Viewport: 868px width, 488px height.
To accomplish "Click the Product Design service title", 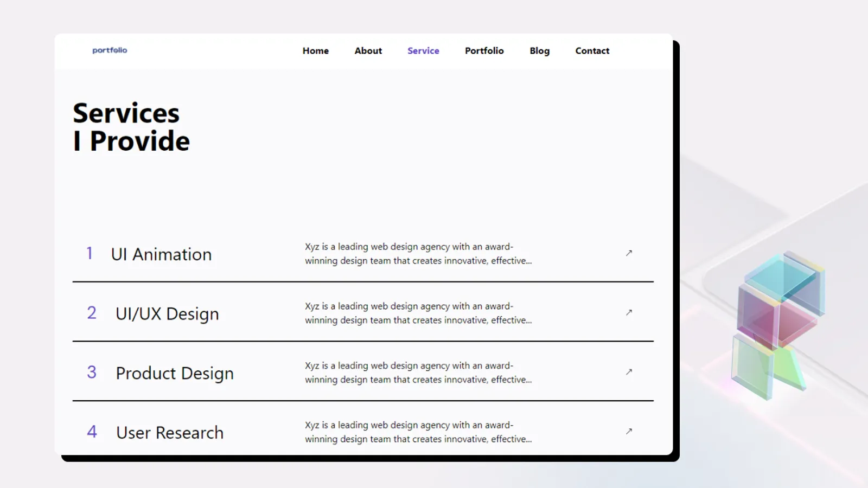I will coord(175,374).
